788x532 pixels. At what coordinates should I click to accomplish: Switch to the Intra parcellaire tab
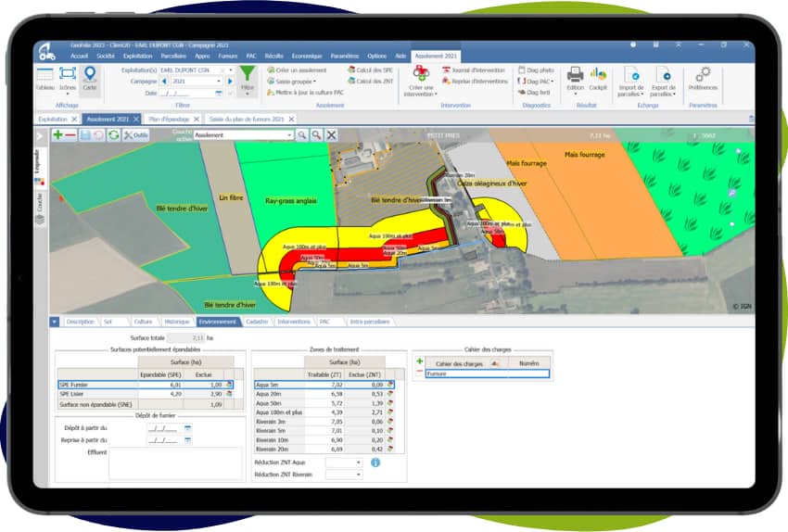369,322
